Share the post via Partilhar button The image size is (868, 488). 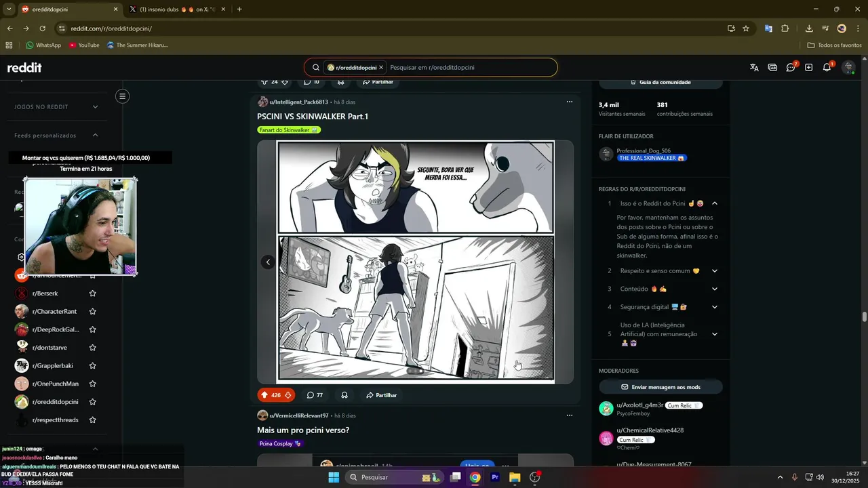point(381,395)
